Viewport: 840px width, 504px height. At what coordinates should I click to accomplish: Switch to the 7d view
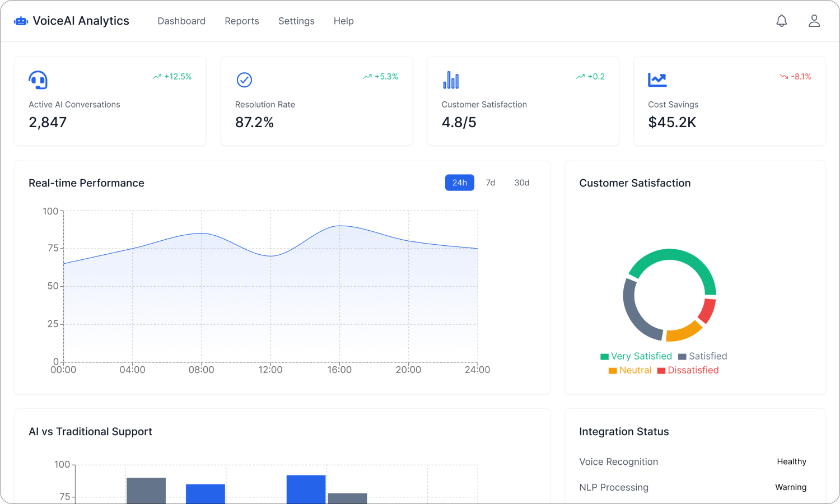tap(491, 183)
